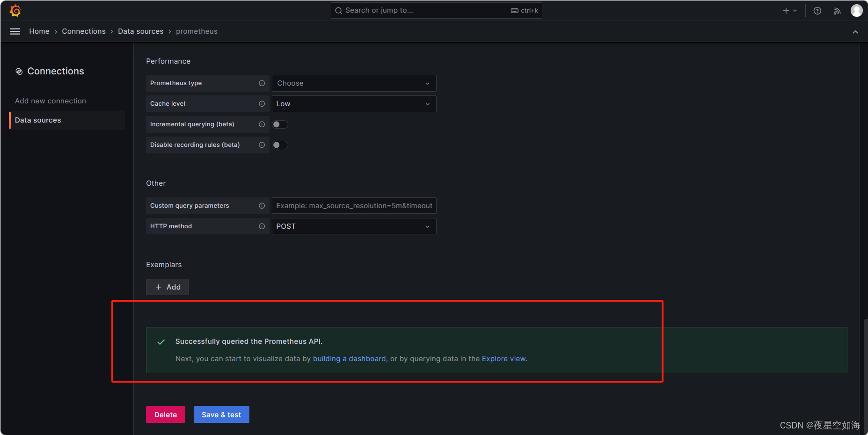Open the help question mark icon

[817, 11]
